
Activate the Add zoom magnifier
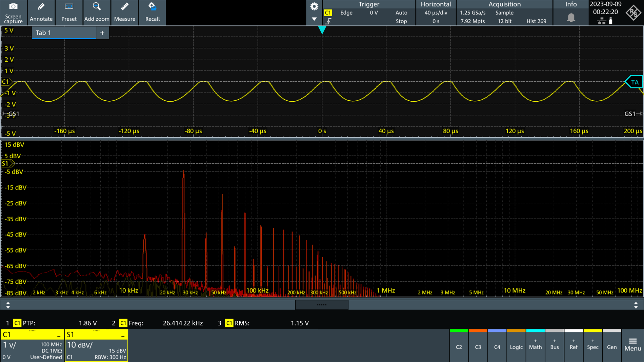[97, 13]
